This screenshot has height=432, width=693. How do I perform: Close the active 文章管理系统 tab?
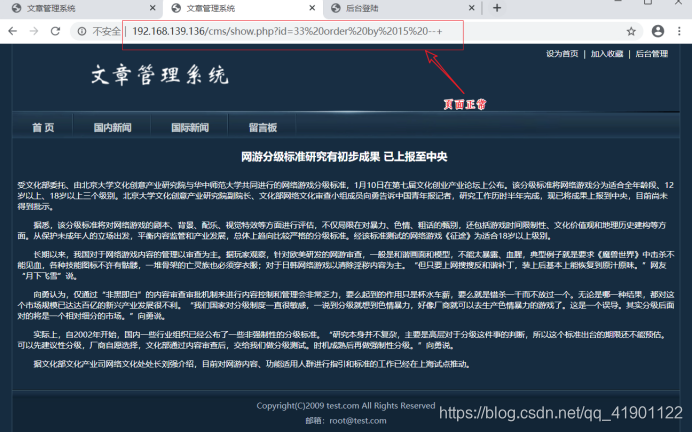(x=312, y=8)
